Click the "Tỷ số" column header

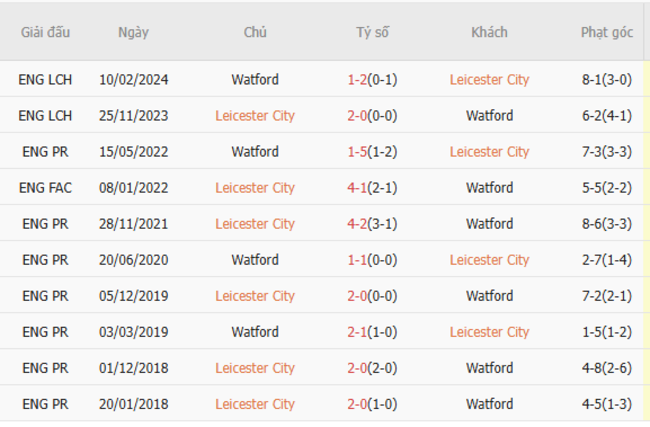coord(372,32)
